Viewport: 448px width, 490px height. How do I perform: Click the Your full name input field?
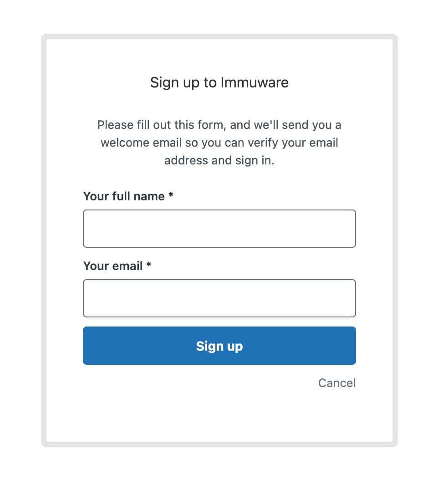pyautogui.click(x=219, y=229)
